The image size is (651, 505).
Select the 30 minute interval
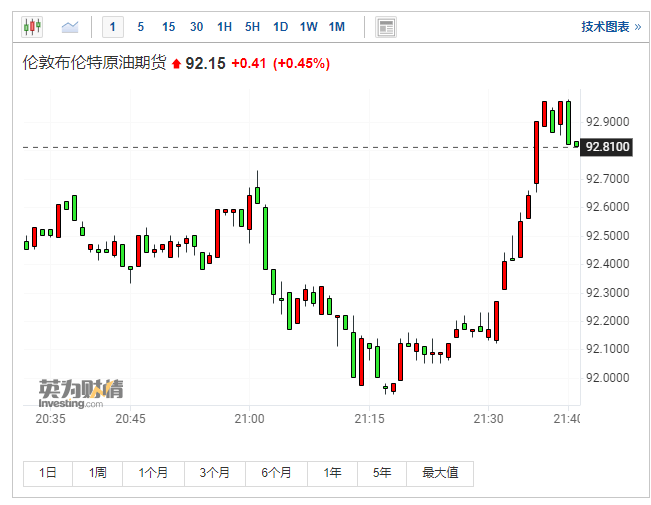click(x=196, y=27)
